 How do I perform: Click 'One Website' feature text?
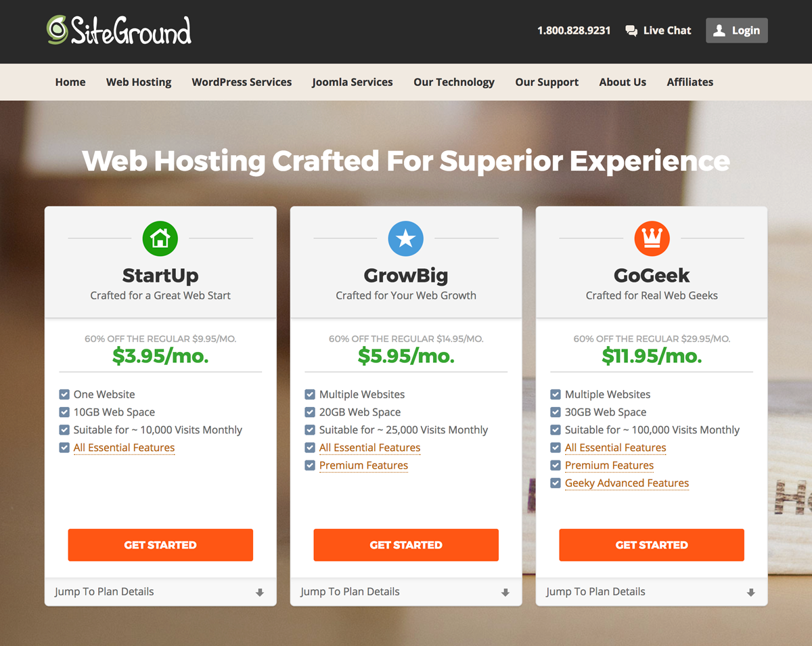click(x=104, y=394)
